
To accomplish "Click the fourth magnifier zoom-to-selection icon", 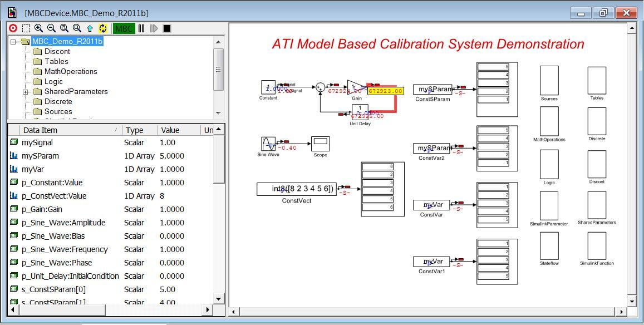I will [77, 28].
